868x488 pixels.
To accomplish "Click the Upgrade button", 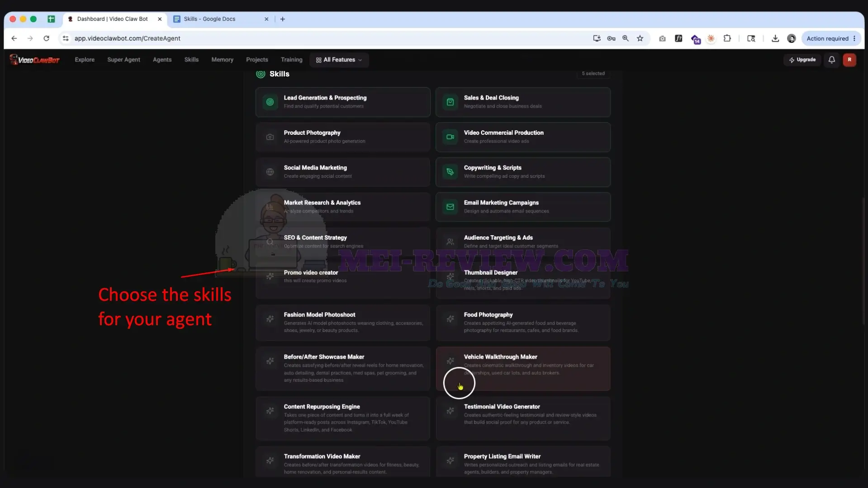I will tap(802, 60).
